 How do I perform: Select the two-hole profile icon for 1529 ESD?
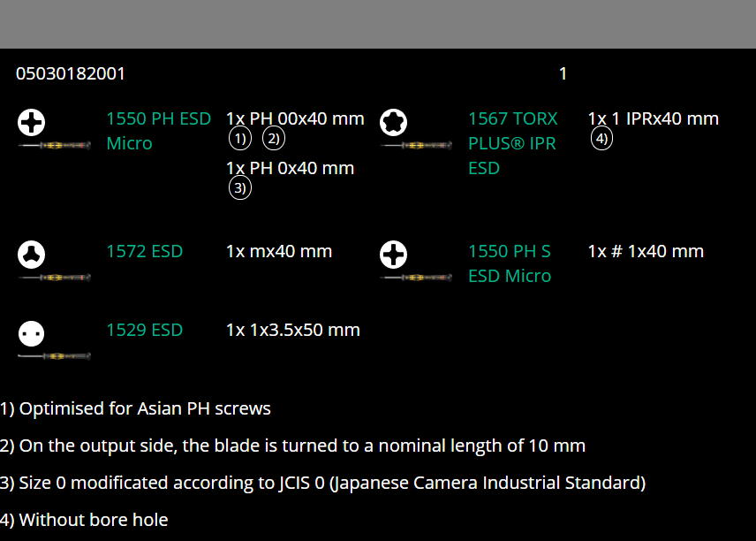32,334
